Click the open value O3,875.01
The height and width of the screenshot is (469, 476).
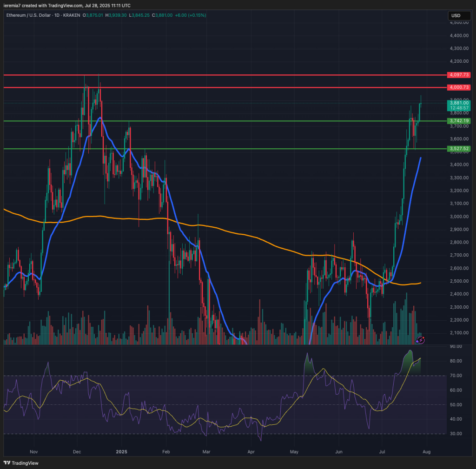point(93,15)
